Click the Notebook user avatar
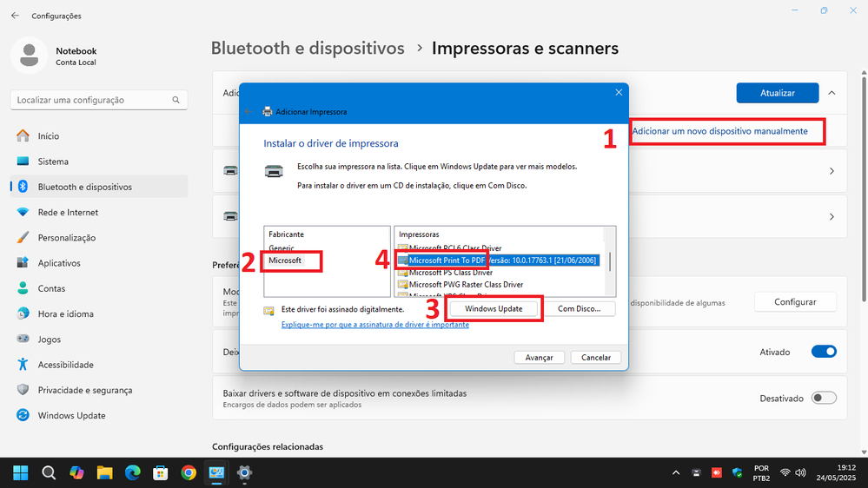The width and height of the screenshot is (868, 488). click(30, 56)
